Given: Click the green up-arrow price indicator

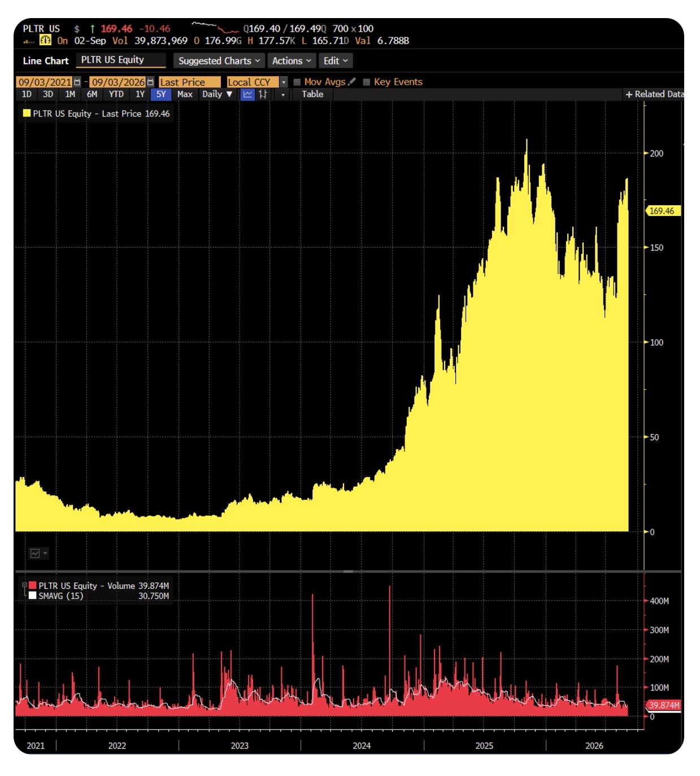Looking at the screenshot, I should click(x=92, y=28).
